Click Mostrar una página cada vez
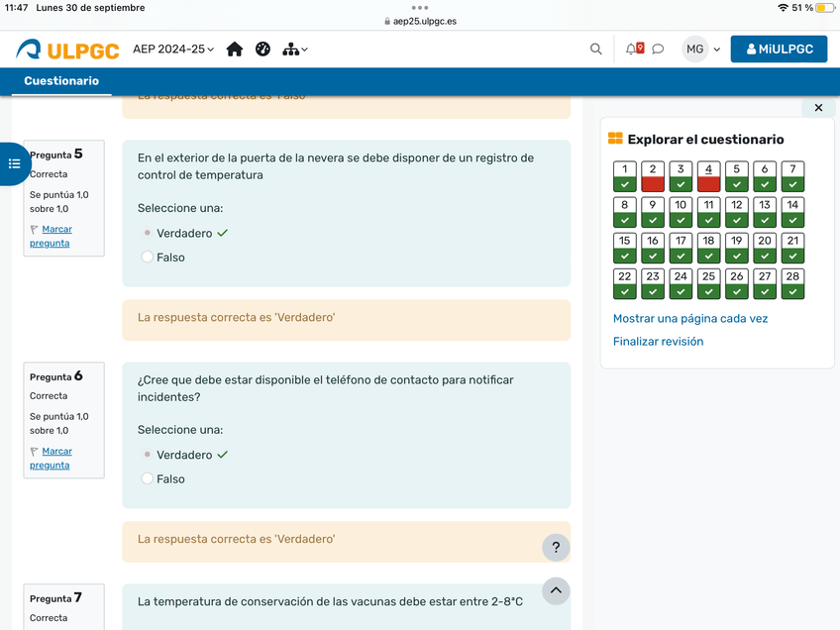Screen dimensions: 840x630 (689, 319)
